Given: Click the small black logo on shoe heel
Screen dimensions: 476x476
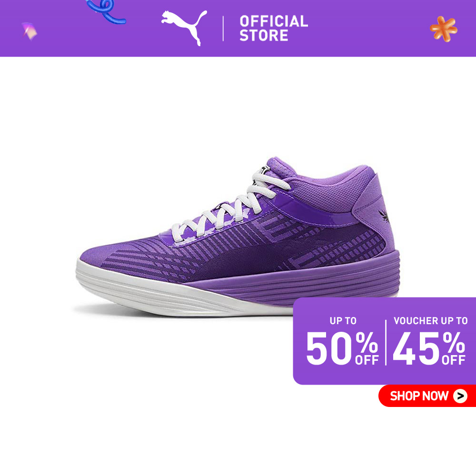Looking at the screenshot, I should (x=384, y=216).
